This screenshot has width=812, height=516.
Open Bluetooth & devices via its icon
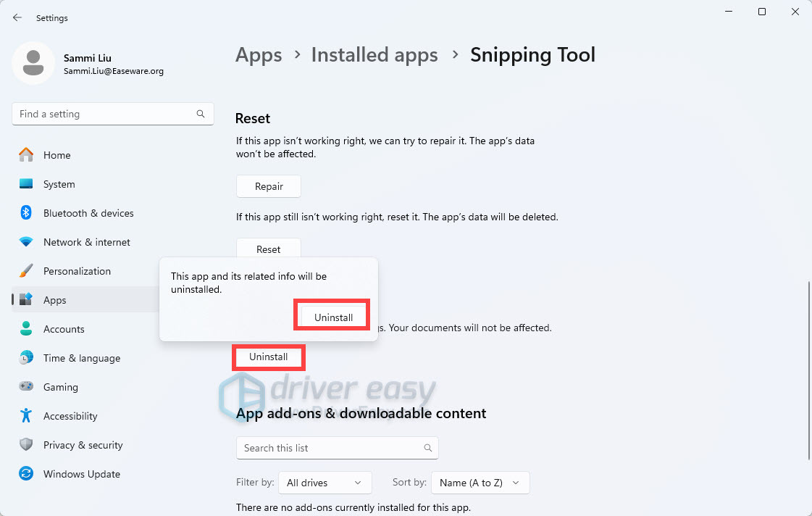[x=26, y=213]
